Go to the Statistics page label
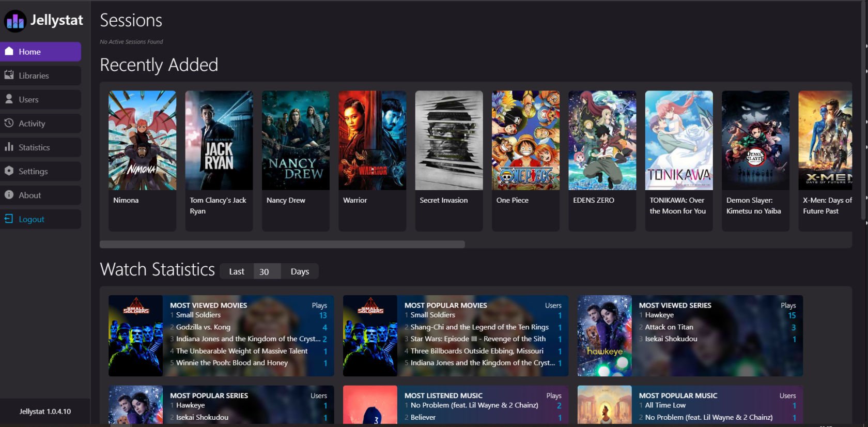This screenshot has height=427, width=868. coord(34,147)
